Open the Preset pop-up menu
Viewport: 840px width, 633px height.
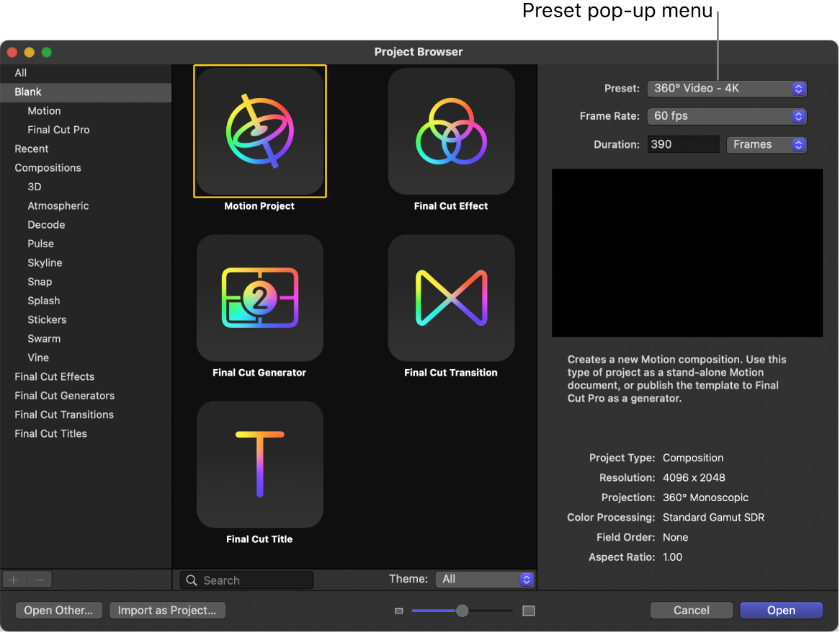click(727, 89)
